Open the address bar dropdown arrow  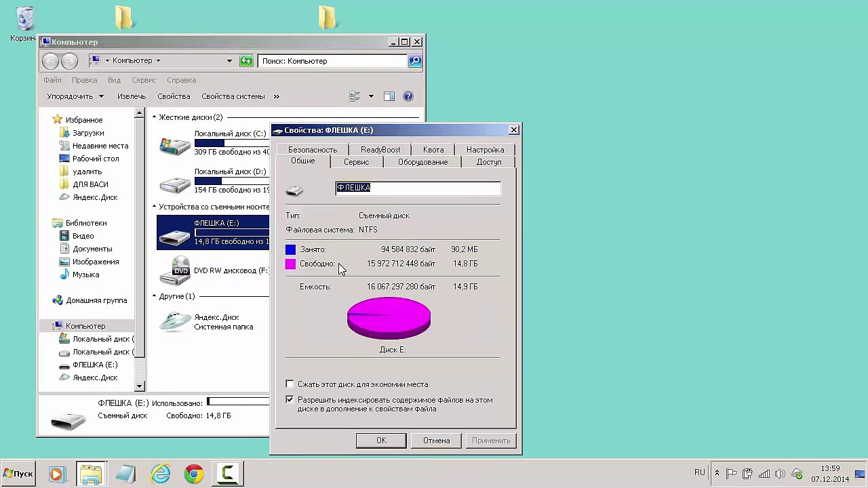click(x=229, y=61)
